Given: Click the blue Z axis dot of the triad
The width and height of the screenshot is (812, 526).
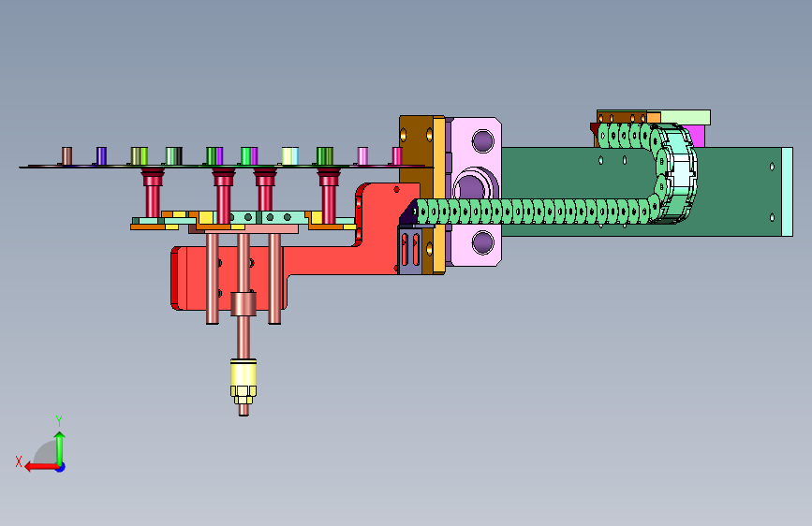Looking at the screenshot, I should pyautogui.click(x=61, y=467).
